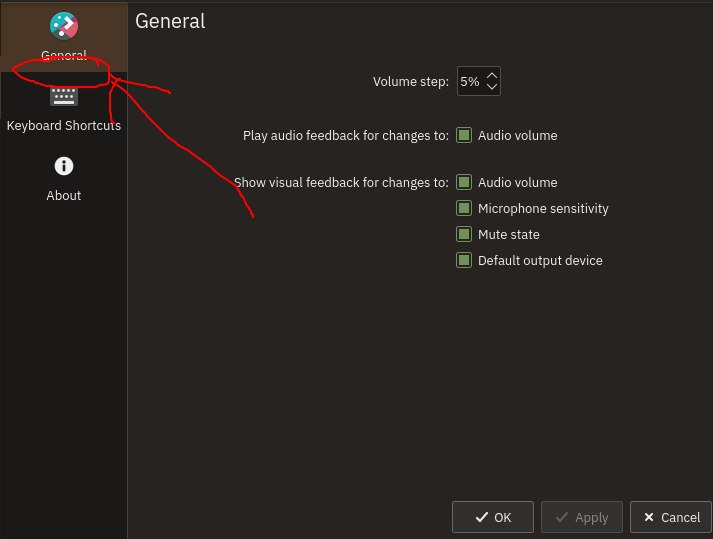Screen dimensions: 713x539
Task: Toggle Mute state visual feedback checkbox
Action: coord(464,234)
